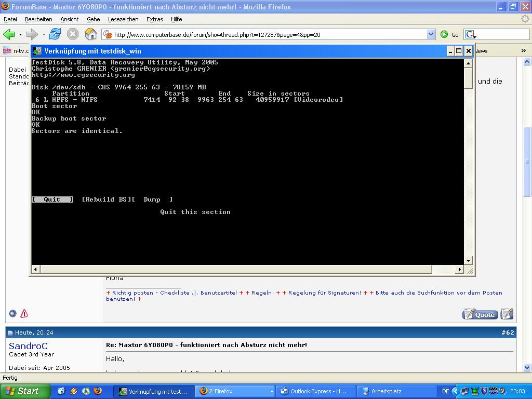Screen dimensions: 532x399
Task: Open 'Regelung für Signaturen!' link
Action: tap(325, 293)
